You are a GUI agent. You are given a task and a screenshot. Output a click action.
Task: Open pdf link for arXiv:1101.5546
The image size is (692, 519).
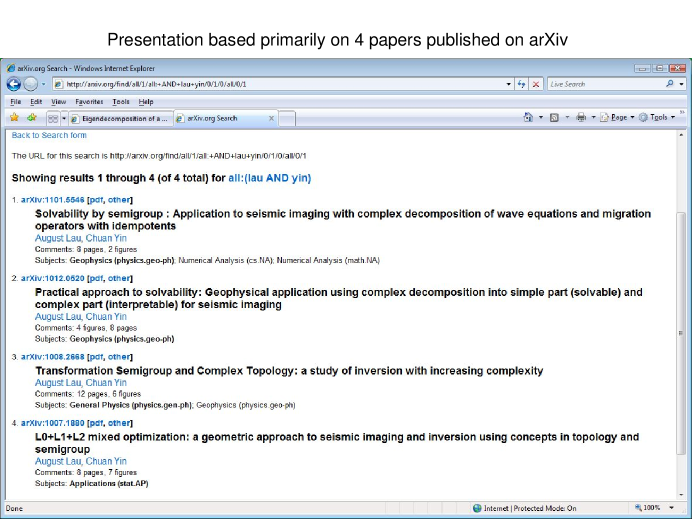(x=95, y=199)
